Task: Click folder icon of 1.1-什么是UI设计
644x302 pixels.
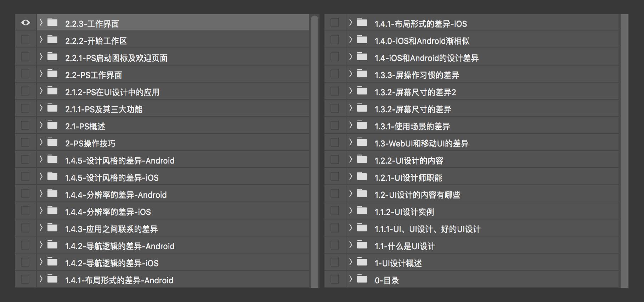Action: [362, 245]
